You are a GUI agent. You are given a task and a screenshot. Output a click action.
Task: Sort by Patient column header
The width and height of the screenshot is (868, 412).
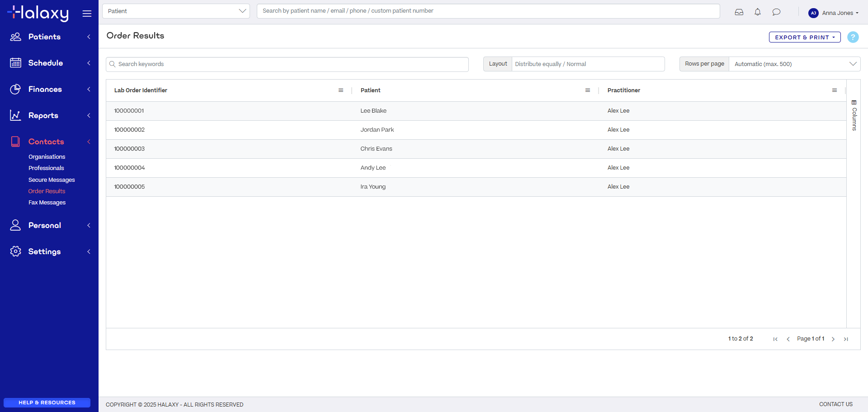tap(370, 90)
